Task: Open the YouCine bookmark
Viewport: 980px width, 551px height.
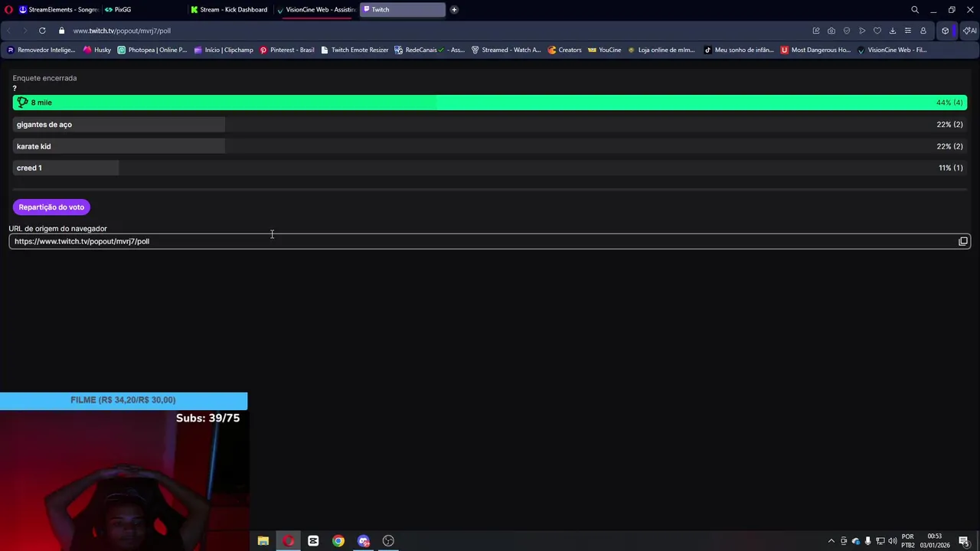Action: point(605,50)
